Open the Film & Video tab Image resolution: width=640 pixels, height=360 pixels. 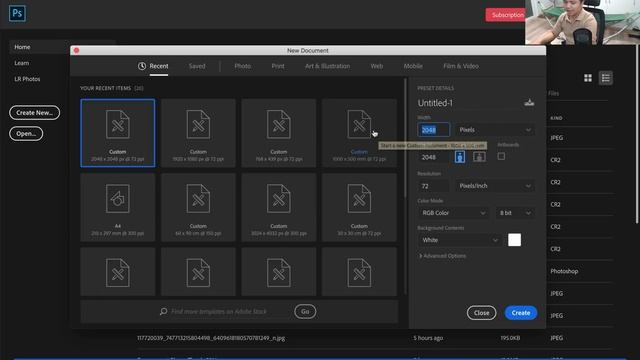(461, 66)
